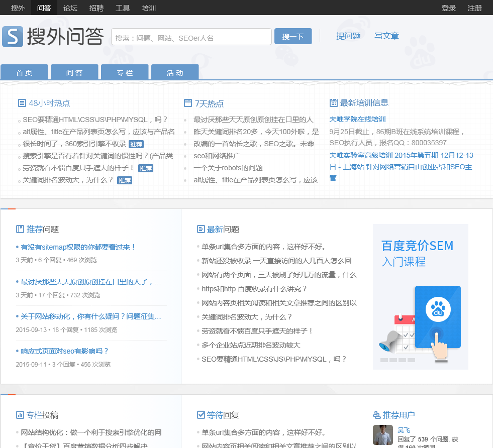Click the 搜一下 search button
This screenshot has height=448, width=493.
[293, 36]
